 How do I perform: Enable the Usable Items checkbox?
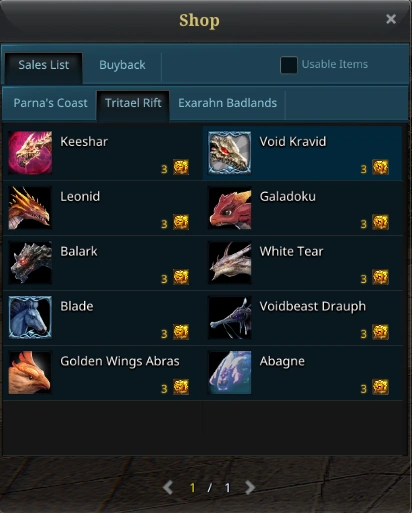pyautogui.click(x=289, y=65)
